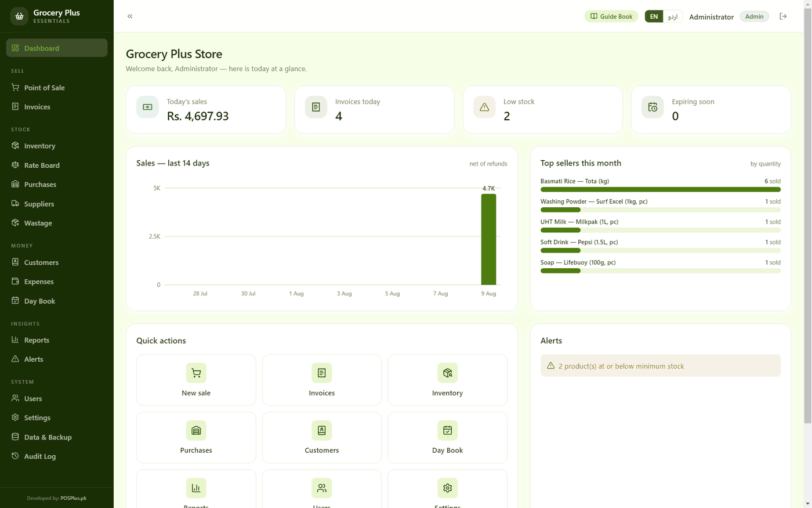Open Point of Sale in sidebar

(57, 88)
